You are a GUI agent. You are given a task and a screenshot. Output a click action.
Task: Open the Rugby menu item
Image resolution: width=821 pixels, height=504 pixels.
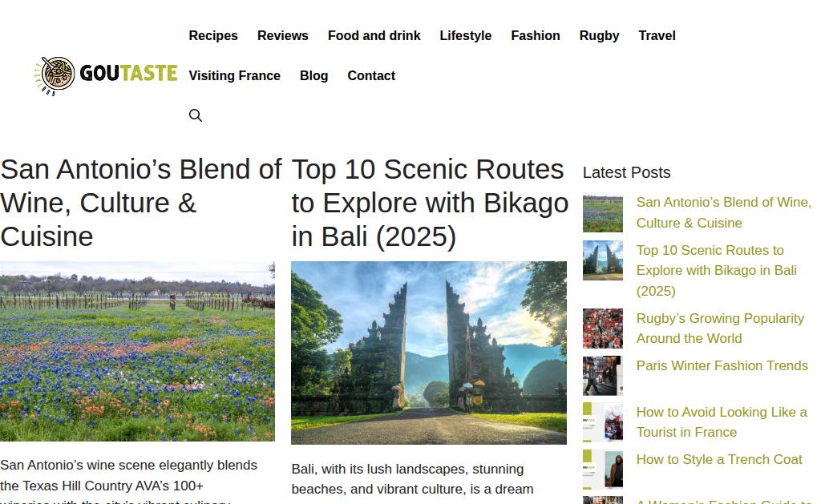coord(599,35)
